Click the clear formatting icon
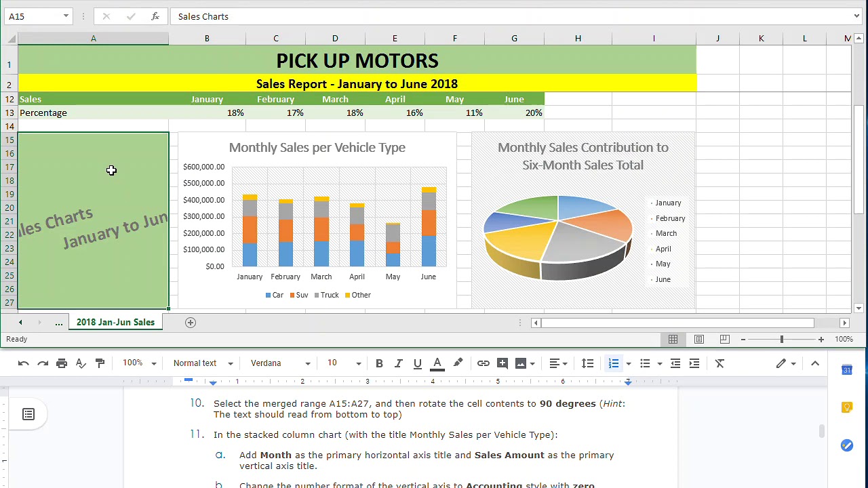 [x=720, y=363]
